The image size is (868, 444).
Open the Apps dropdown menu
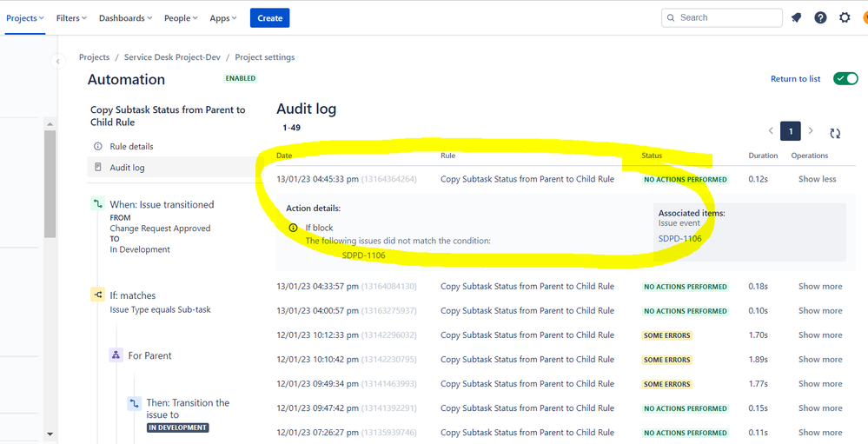click(x=223, y=17)
